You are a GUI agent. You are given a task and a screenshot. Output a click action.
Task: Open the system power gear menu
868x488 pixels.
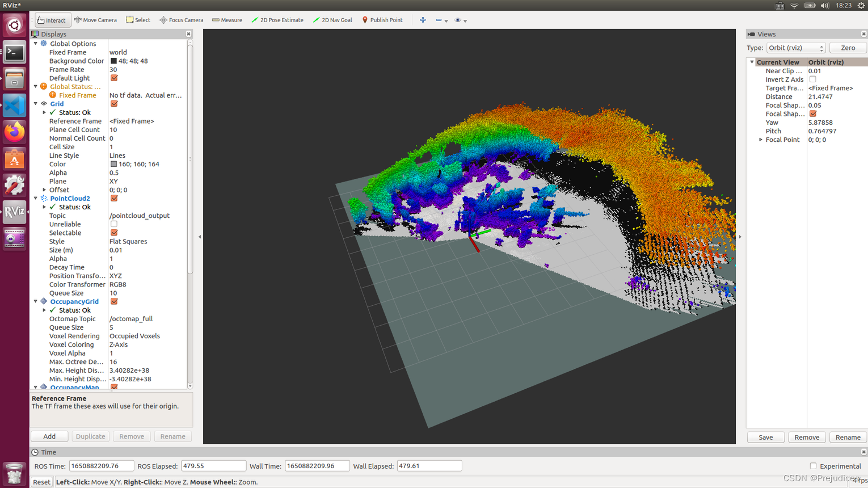pyautogui.click(x=861, y=5)
